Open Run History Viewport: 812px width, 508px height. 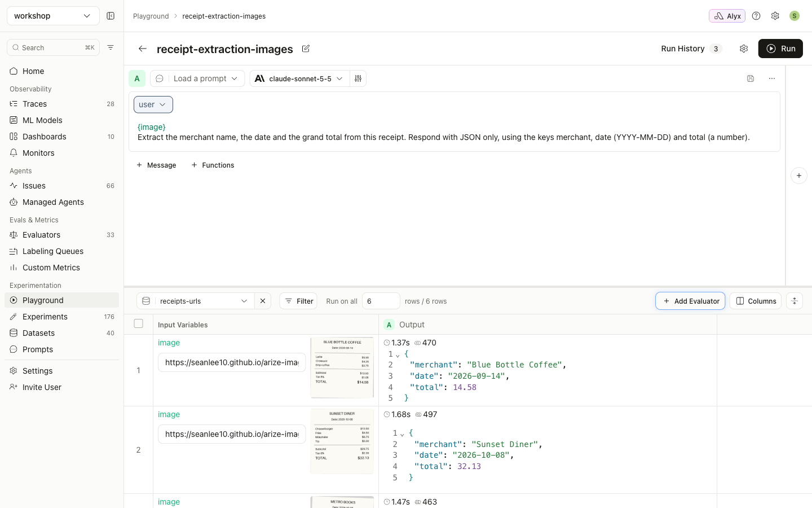691,49
